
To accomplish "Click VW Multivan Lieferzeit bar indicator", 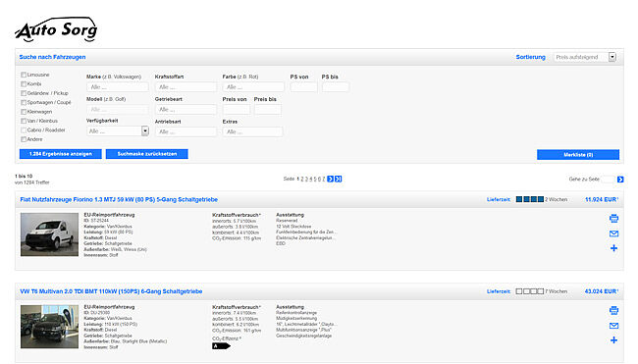I will pyautogui.click(x=530, y=291).
